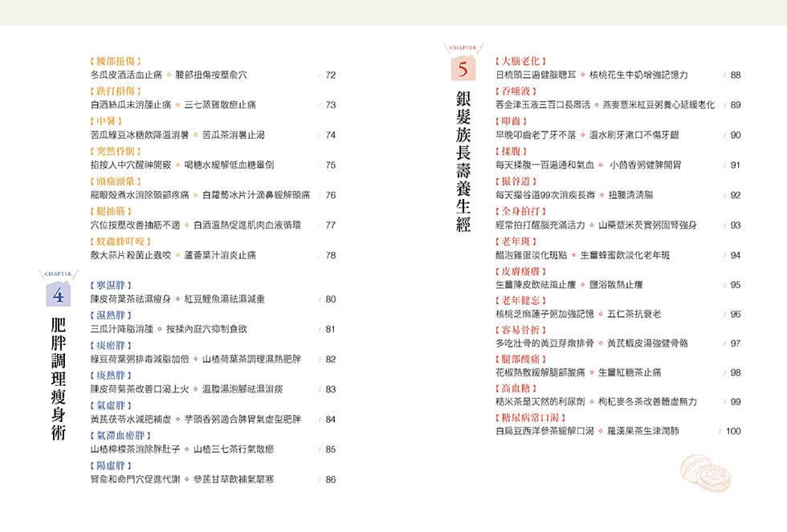This screenshot has width=787, height=532.
Task: Open the 氣滯血瘀胖 section heading
Action: coord(121,435)
